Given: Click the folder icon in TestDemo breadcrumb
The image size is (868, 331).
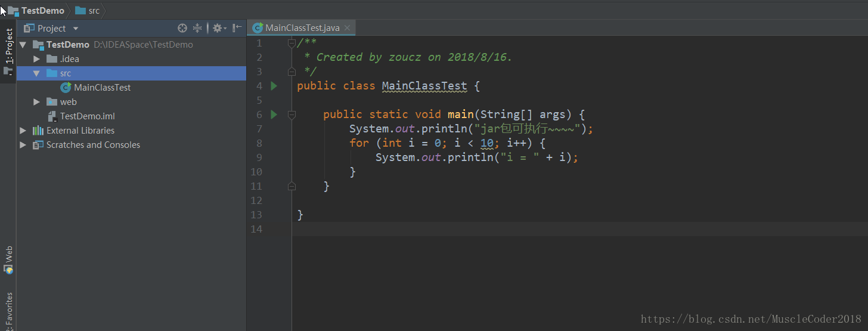Looking at the screenshot, I should [13, 11].
